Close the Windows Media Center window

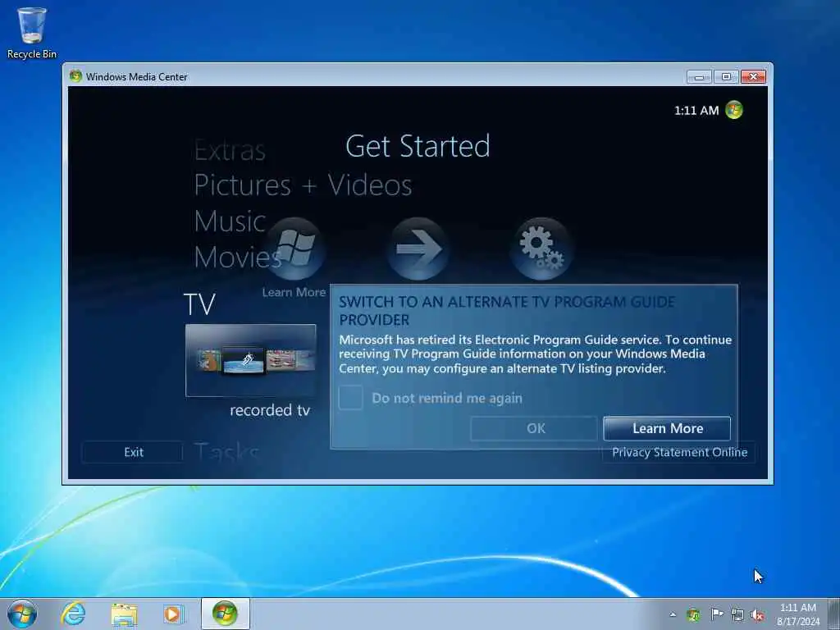[753, 77]
